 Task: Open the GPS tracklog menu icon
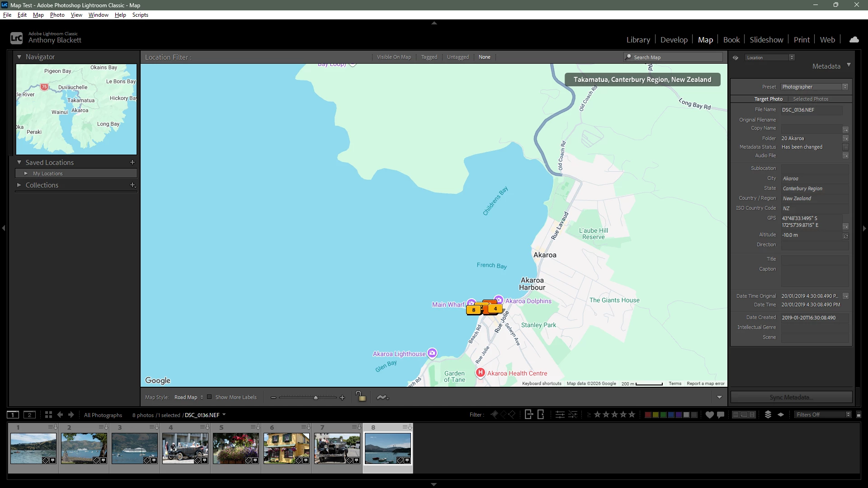click(382, 397)
